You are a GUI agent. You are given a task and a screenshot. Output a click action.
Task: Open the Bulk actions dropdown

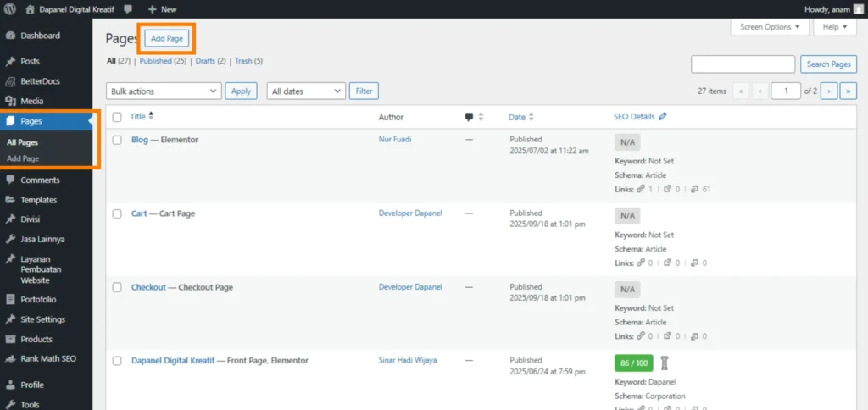point(164,91)
